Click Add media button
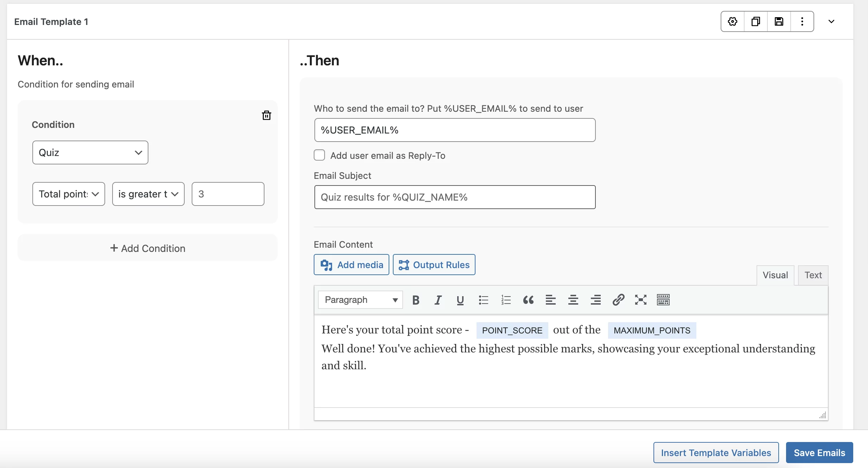Image resolution: width=868 pixels, height=468 pixels. 351,265
